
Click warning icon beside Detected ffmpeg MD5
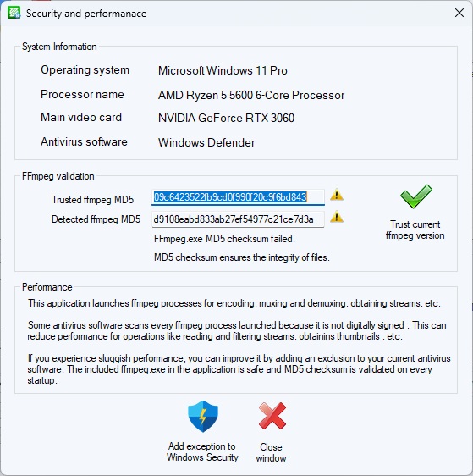(337, 217)
